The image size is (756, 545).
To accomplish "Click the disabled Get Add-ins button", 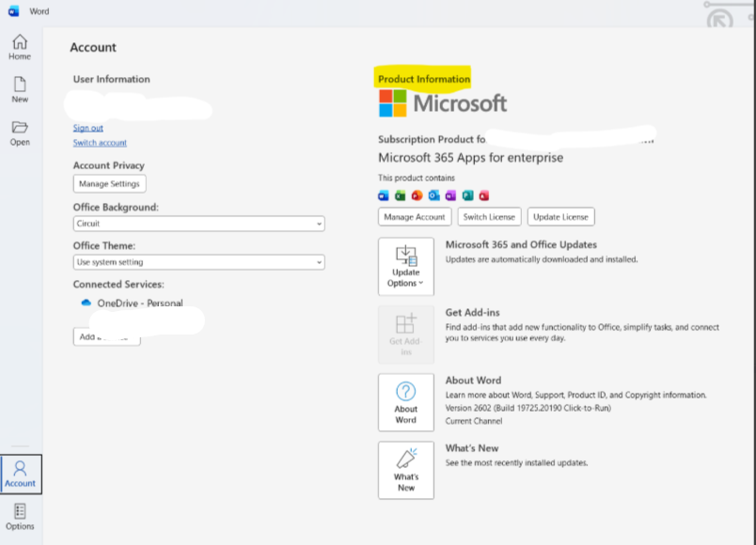I will click(x=406, y=335).
